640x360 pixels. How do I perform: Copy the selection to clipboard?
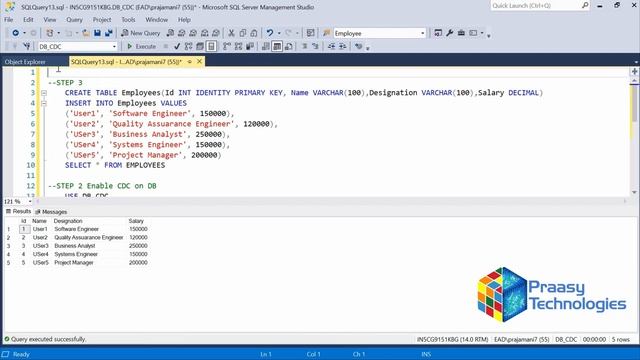pos(242,33)
